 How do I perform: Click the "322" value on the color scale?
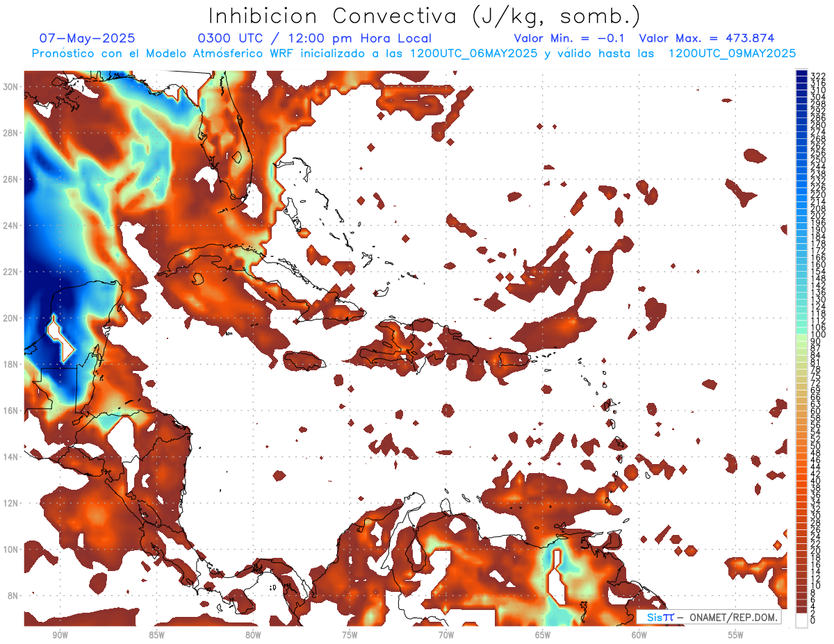tap(818, 76)
